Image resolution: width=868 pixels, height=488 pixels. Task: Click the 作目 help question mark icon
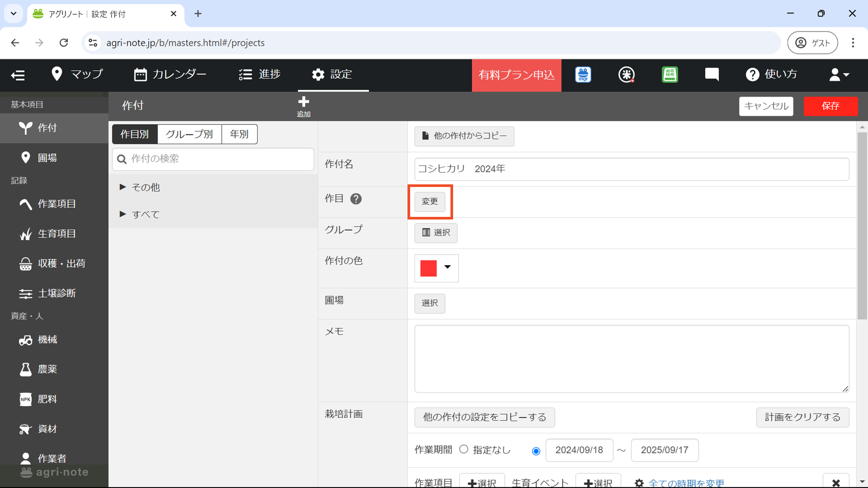point(356,199)
